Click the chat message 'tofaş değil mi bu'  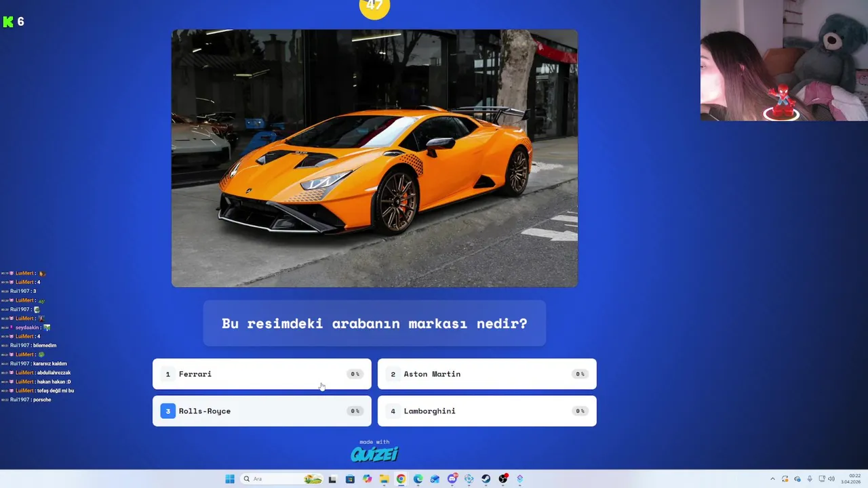tap(56, 391)
